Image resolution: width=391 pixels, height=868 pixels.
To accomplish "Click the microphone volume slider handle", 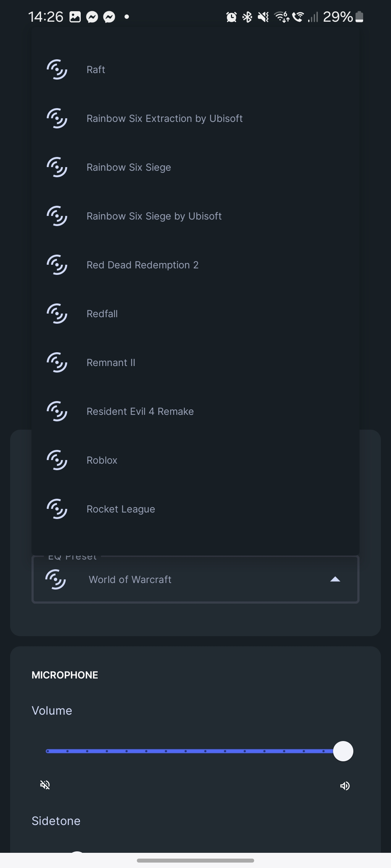I will point(343,751).
